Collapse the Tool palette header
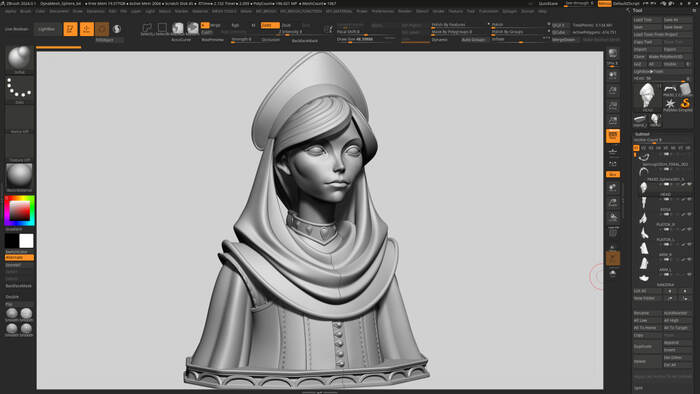This screenshot has width=700, height=394. pyautogui.click(x=638, y=10)
